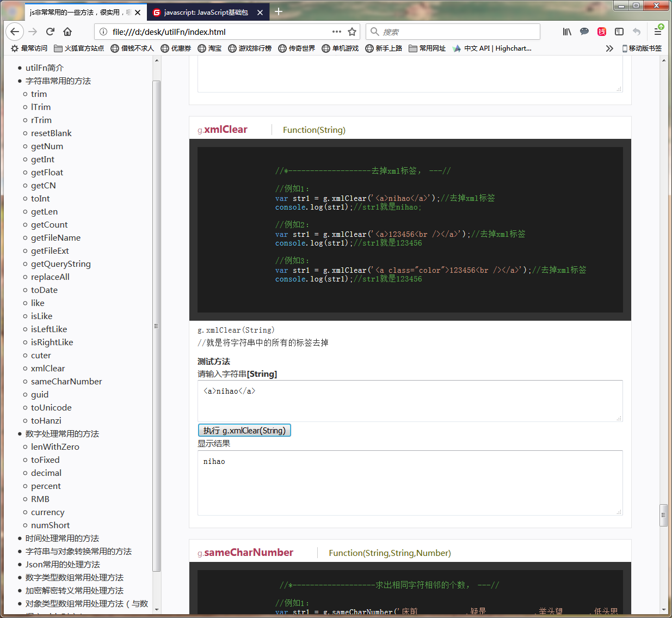672x618 pixels.
Task: Reload the page with refresh icon
Action: pyautogui.click(x=50, y=32)
